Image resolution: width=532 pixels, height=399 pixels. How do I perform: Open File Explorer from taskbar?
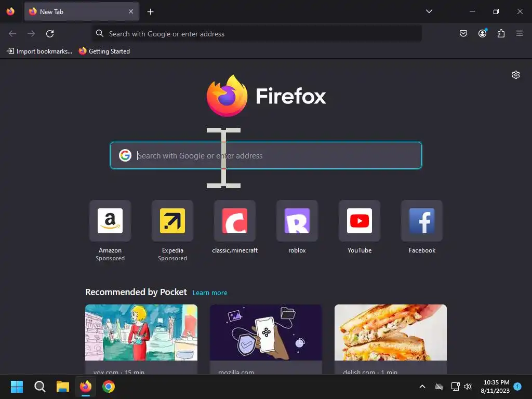coord(63,387)
